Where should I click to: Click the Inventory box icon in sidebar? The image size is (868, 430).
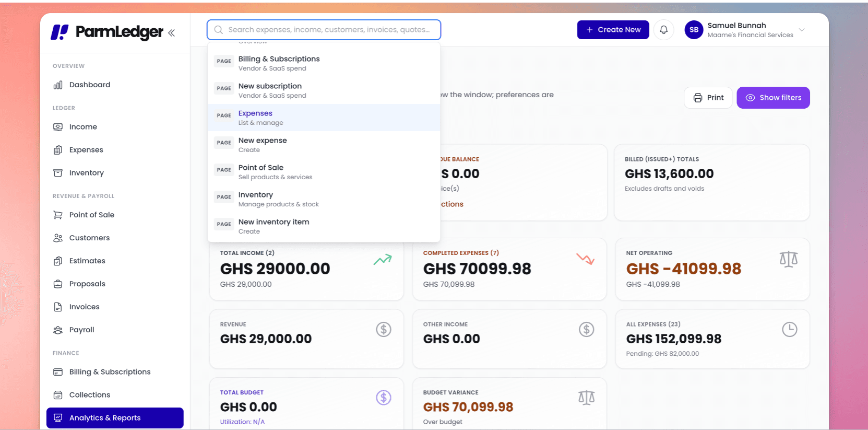click(x=58, y=173)
